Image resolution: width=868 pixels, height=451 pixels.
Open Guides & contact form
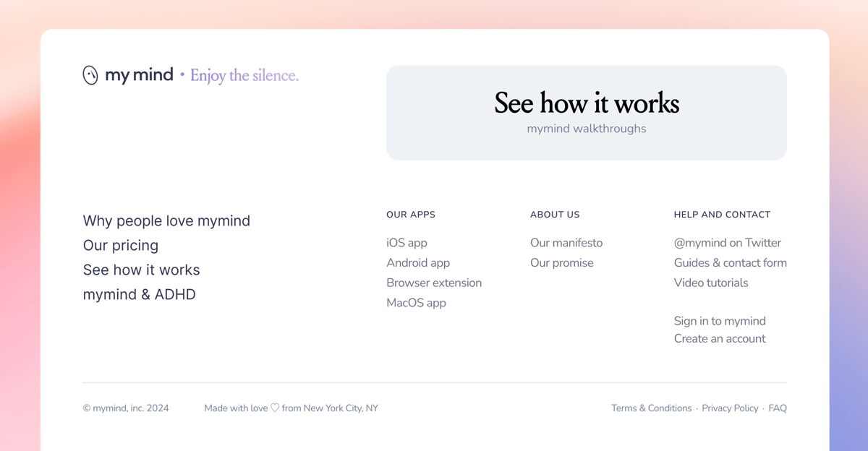(730, 263)
